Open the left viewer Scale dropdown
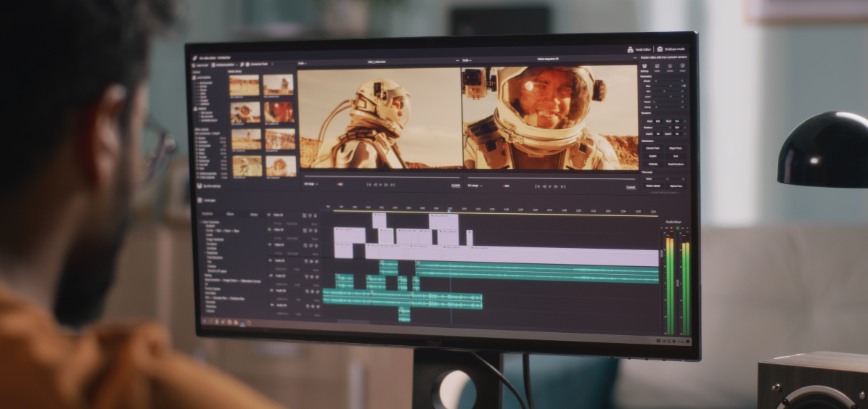This screenshot has width=868, height=409. point(302,63)
